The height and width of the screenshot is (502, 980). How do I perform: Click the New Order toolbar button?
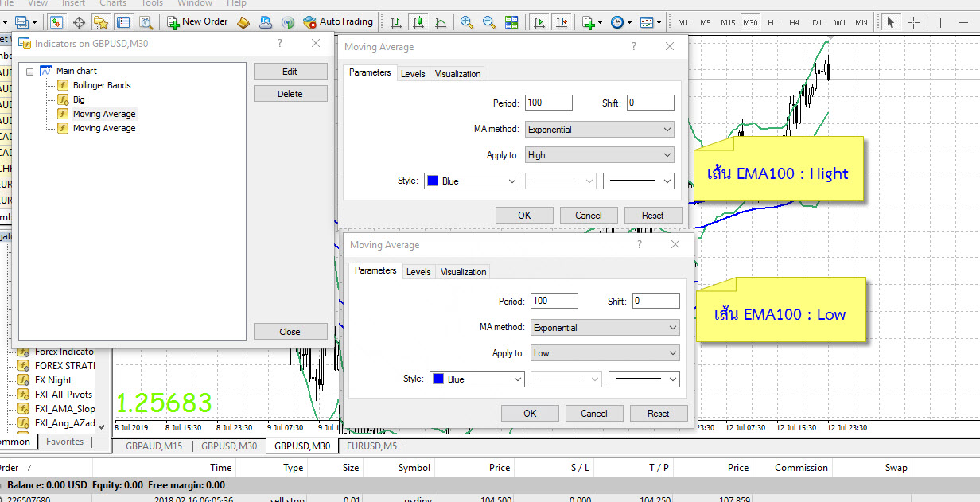pos(197,21)
